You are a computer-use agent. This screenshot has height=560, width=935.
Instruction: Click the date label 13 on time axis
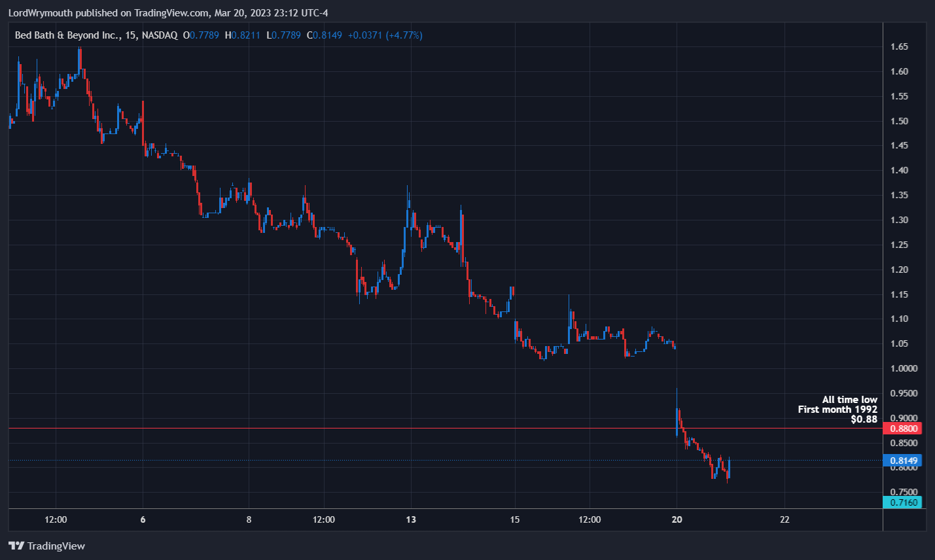(x=411, y=519)
